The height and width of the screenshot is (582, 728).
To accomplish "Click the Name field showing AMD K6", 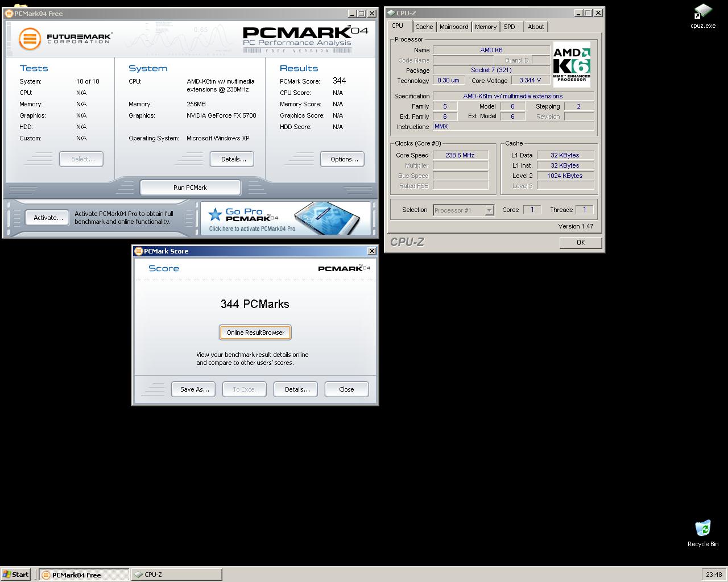I will 491,50.
